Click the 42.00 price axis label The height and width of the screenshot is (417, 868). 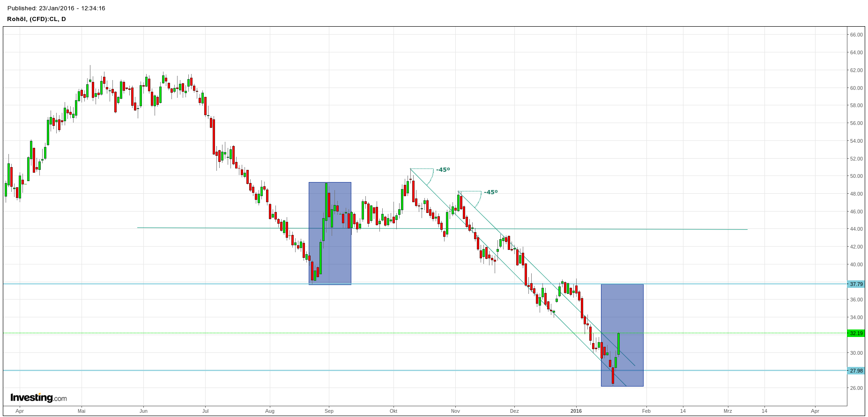tap(856, 247)
